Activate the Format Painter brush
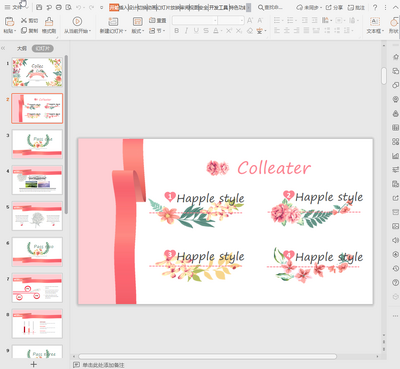Viewport: 400px width, 369px height. click(x=49, y=25)
